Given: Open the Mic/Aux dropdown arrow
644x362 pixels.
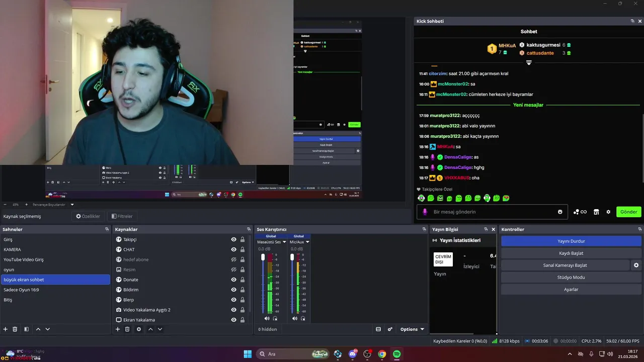Looking at the screenshot, I should point(307,242).
